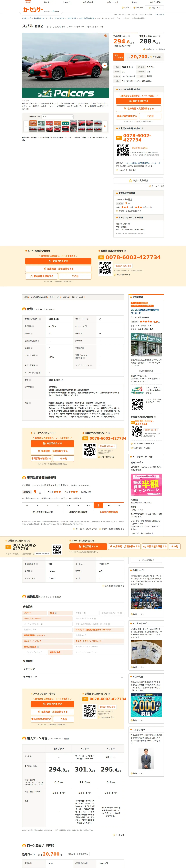Click フロア6MT value in spec table

pos(104,564)
